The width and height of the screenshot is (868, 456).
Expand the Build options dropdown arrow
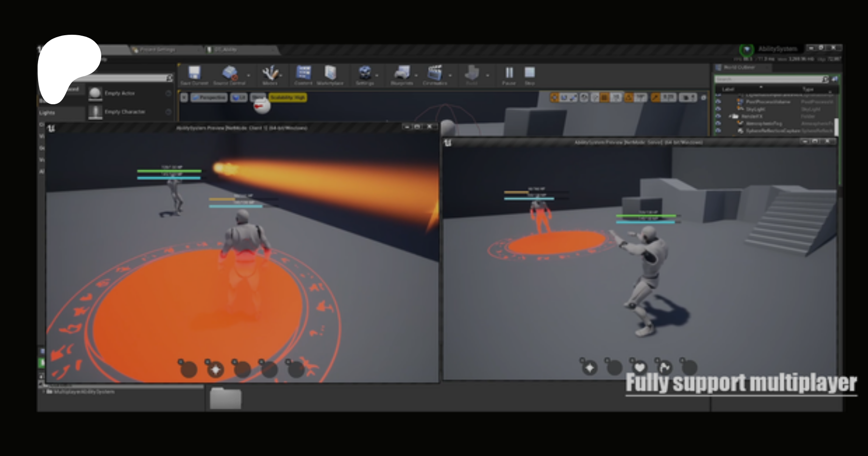[488, 75]
